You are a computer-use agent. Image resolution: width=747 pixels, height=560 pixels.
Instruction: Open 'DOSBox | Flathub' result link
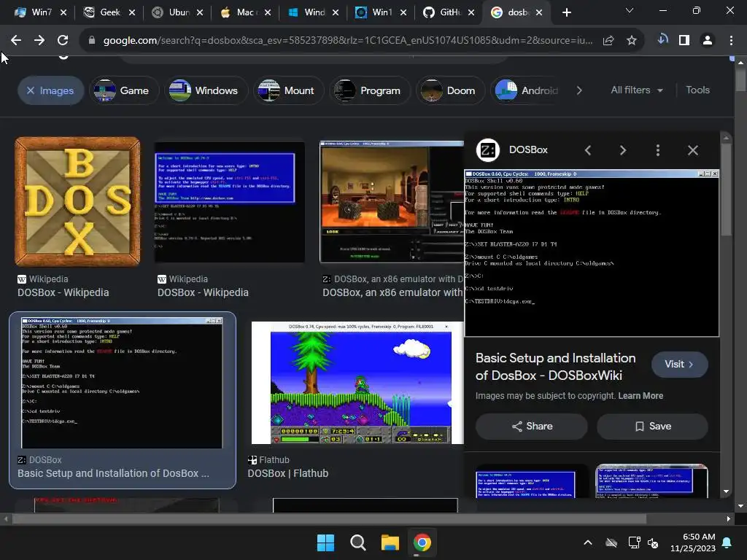pos(287,473)
